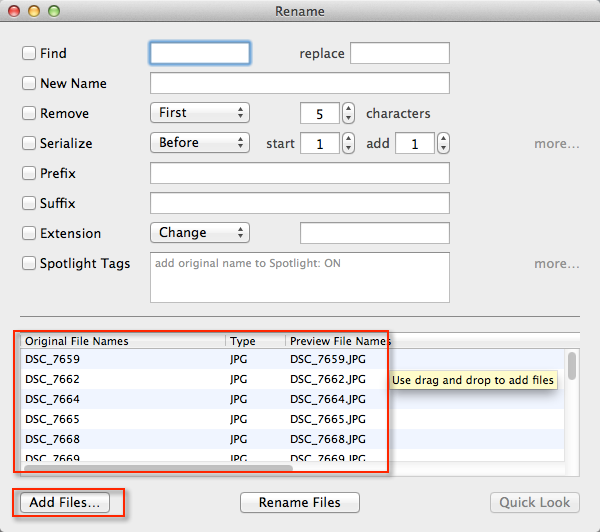Open the Remove 'First' dropdown
Viewport: 600px width, 532px height.
(199, 113)
